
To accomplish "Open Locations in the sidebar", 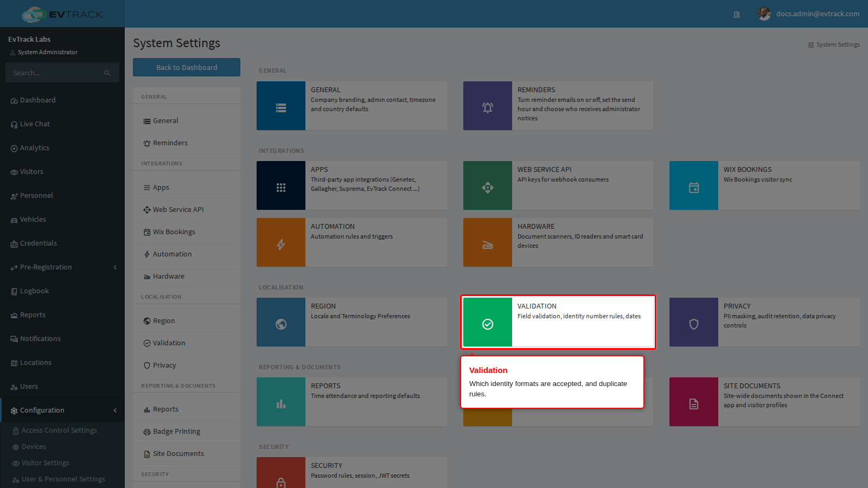I will click(62, 363).
